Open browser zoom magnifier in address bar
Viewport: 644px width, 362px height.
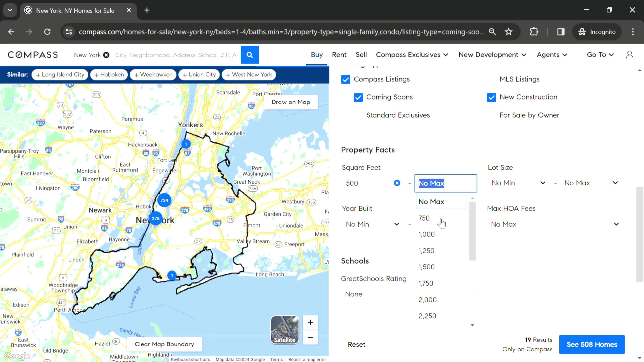492,32
